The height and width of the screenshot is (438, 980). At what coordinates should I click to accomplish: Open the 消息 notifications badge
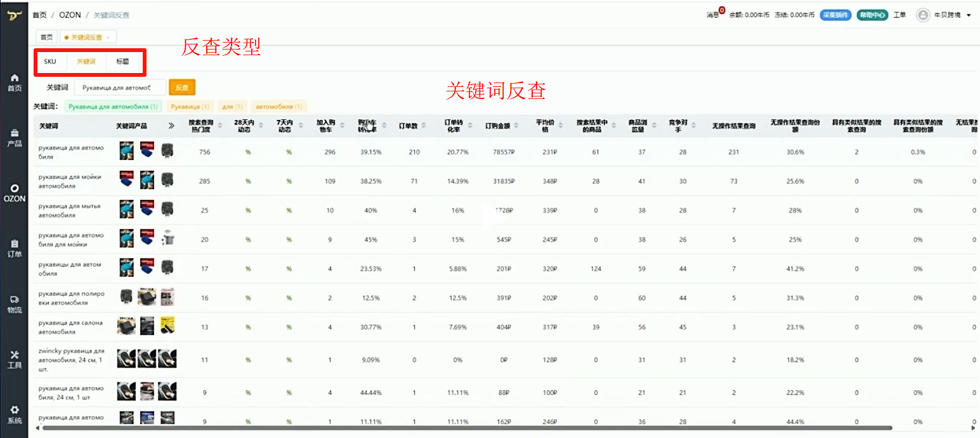pos(715,14)
